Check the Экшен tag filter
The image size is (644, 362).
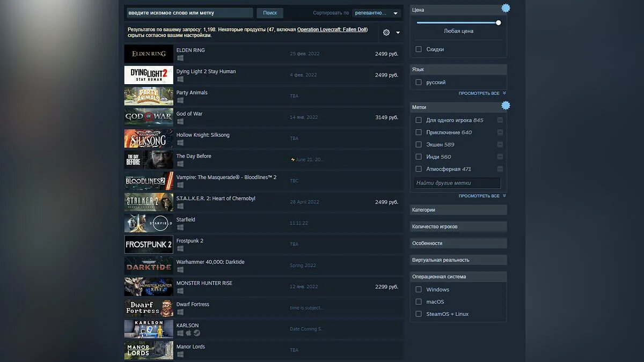click(x=419, y=145)
